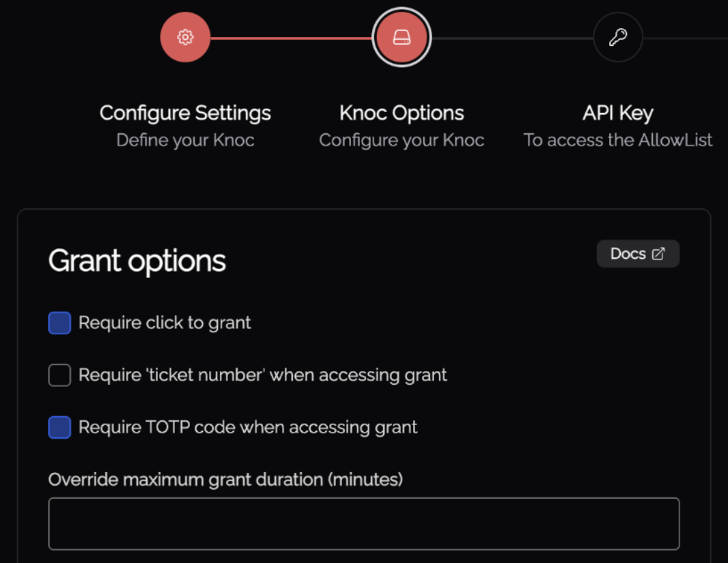Click the 'Define your Knoc' subtitle
The image size is (728, 563).
pyautogui.click(x=185, y=140)
